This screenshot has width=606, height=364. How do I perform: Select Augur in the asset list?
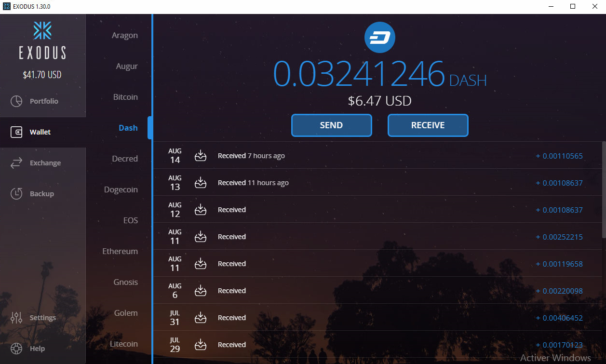click(127, 67)
